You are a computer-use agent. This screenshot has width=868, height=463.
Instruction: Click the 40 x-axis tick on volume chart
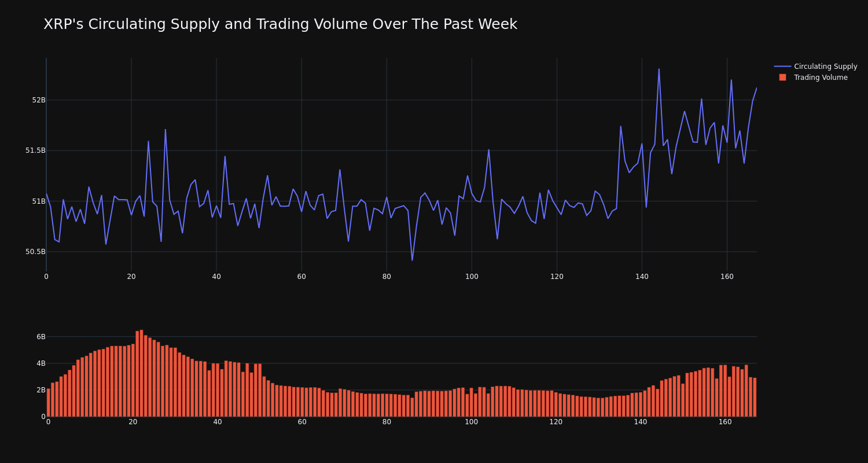pos(218,422)
